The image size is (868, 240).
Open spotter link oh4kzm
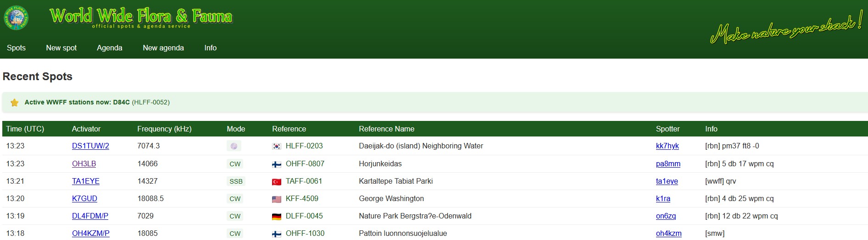pyautogui.click(x=669, y=234)
